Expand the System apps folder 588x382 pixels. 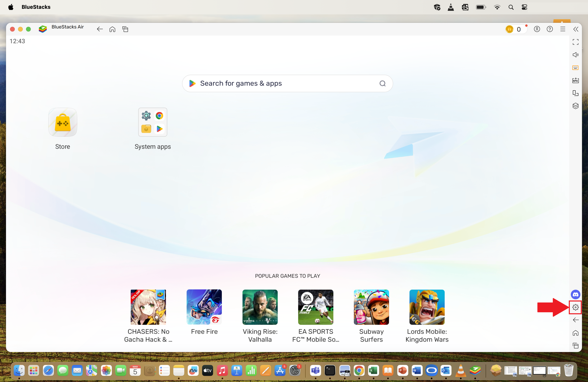click(153, 122)
